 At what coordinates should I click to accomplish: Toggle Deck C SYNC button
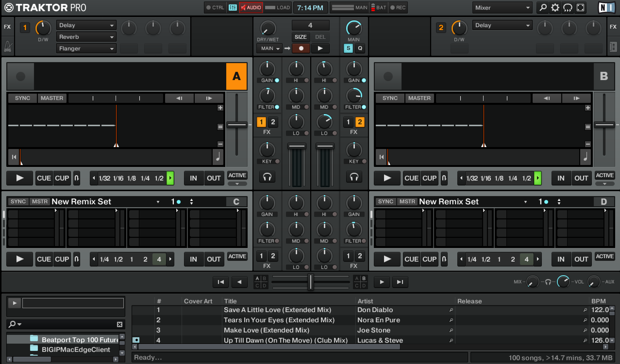click(x=18, y=201)
